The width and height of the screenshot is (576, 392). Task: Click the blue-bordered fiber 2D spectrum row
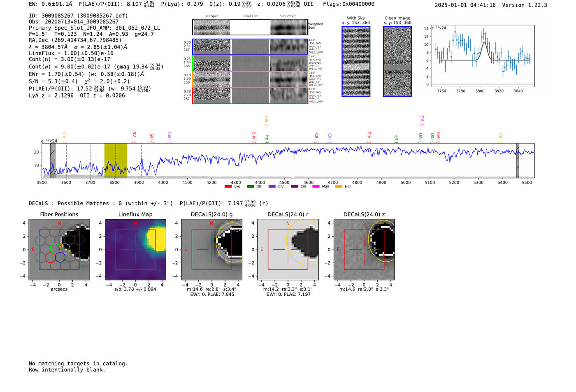point(250,47)
